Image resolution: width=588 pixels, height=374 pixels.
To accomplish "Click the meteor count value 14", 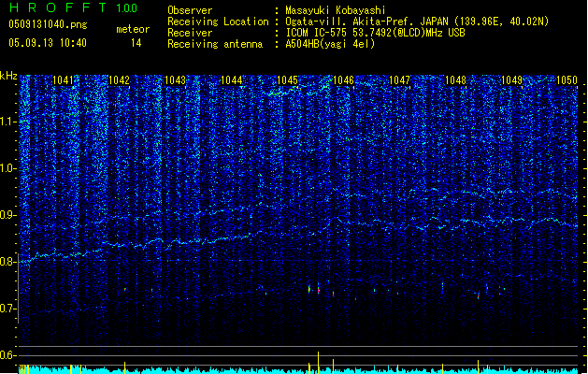I will tap(136, 43).
